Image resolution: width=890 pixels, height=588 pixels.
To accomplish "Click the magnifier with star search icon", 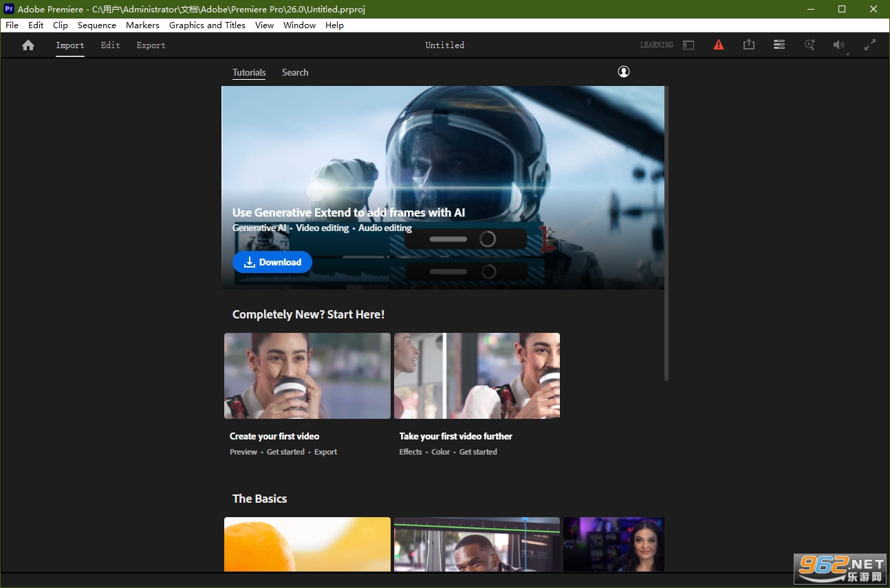I will coord(810,45).
